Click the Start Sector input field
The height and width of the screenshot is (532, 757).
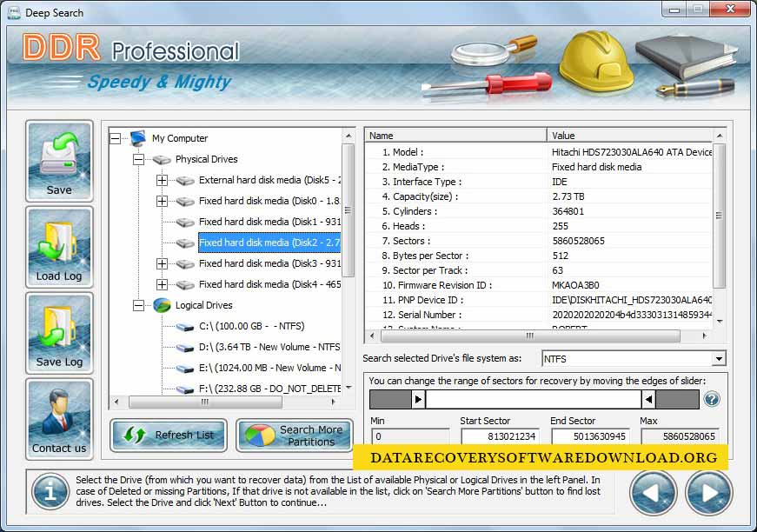coord(500,436)
